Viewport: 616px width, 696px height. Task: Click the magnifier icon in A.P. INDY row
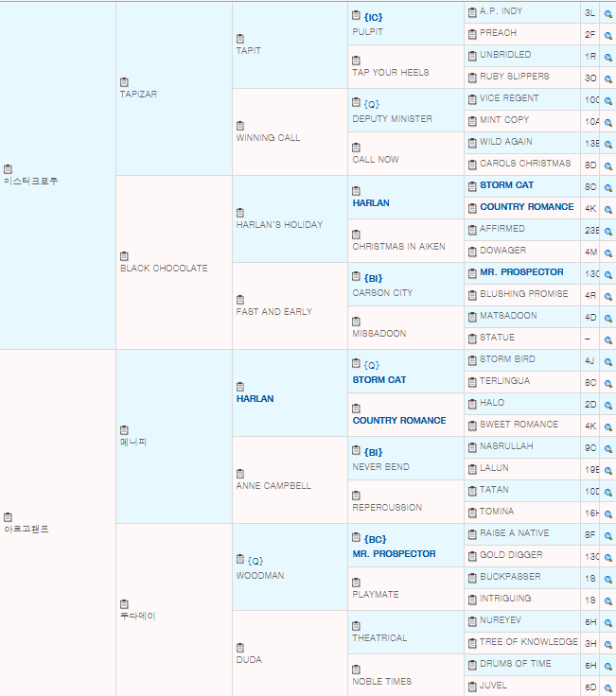pos(607,13)
